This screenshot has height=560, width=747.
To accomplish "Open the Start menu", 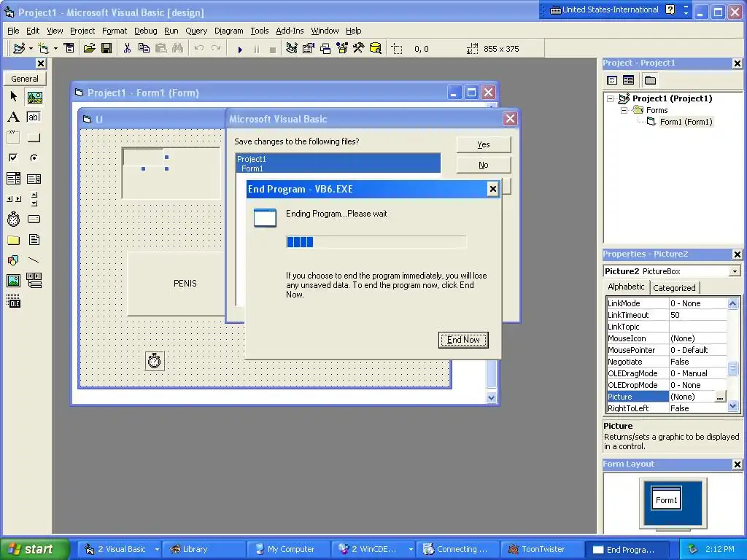I will pyautogui.click(x=35, y=549).
